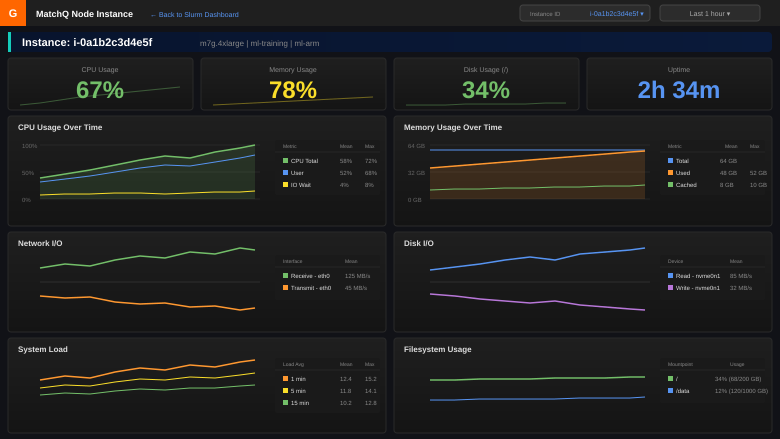780x439 pixels.
Task: Open the Instance ID dropdown
Action: pyautogui.click(x=585, y=13)
